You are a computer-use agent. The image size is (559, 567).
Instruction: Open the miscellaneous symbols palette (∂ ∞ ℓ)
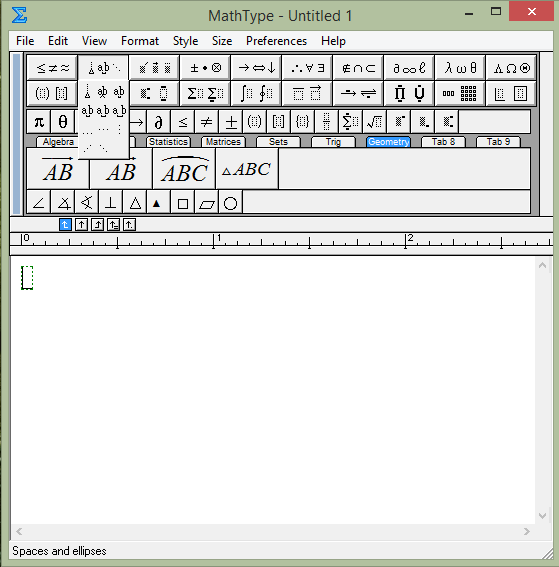409,68
